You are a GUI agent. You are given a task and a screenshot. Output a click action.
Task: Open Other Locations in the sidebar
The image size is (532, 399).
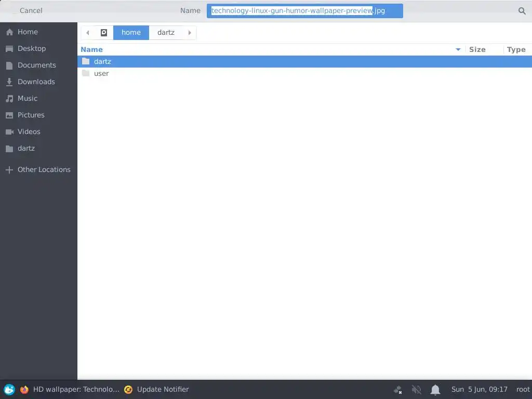pos(38,170)
